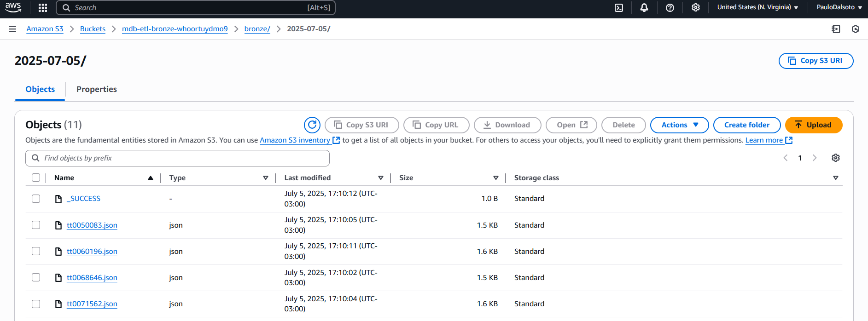
Task: Click the external link icon after Learn more
Action: point(789,140)
